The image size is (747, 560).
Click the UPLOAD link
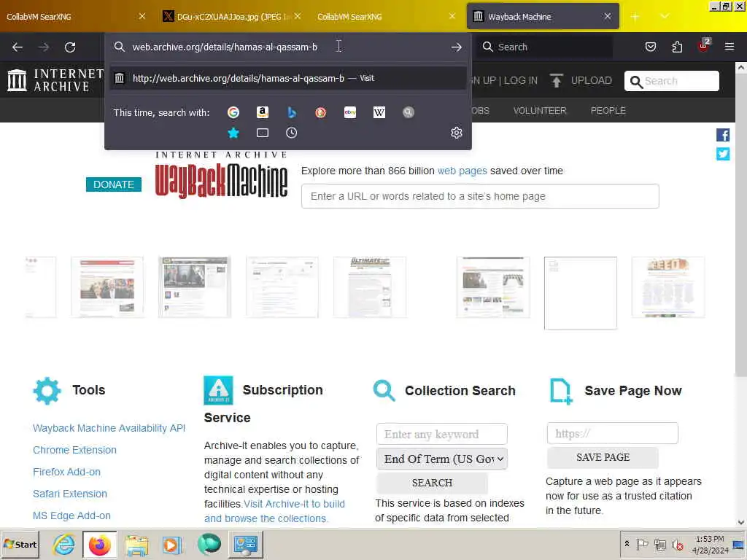pyautogui.click(x=591, y=80)
